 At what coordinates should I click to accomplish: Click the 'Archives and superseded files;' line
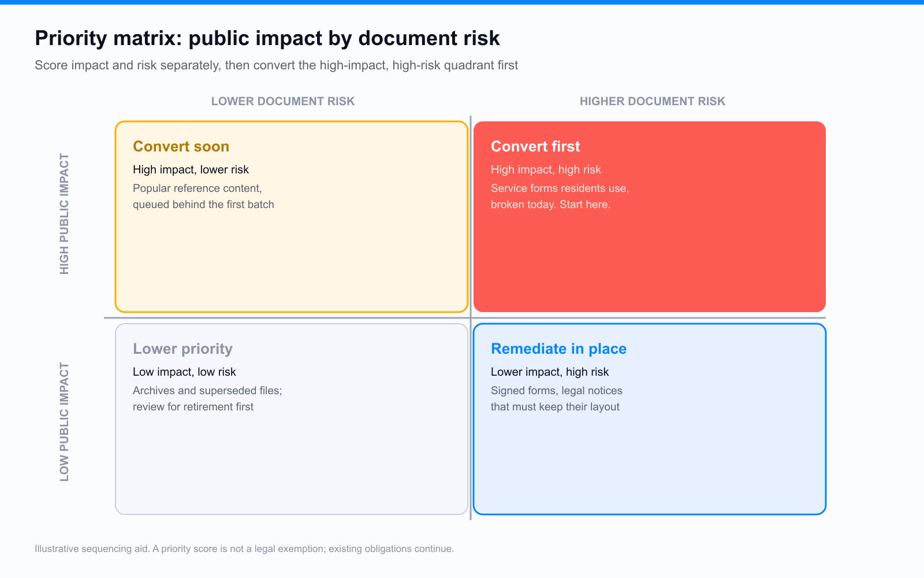click(x=207, y=390)
